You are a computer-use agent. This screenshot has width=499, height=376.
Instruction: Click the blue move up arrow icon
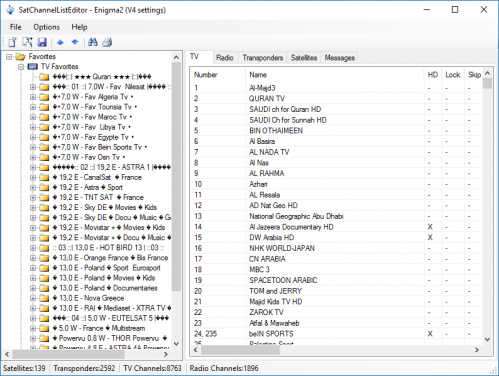coord(60,42)
